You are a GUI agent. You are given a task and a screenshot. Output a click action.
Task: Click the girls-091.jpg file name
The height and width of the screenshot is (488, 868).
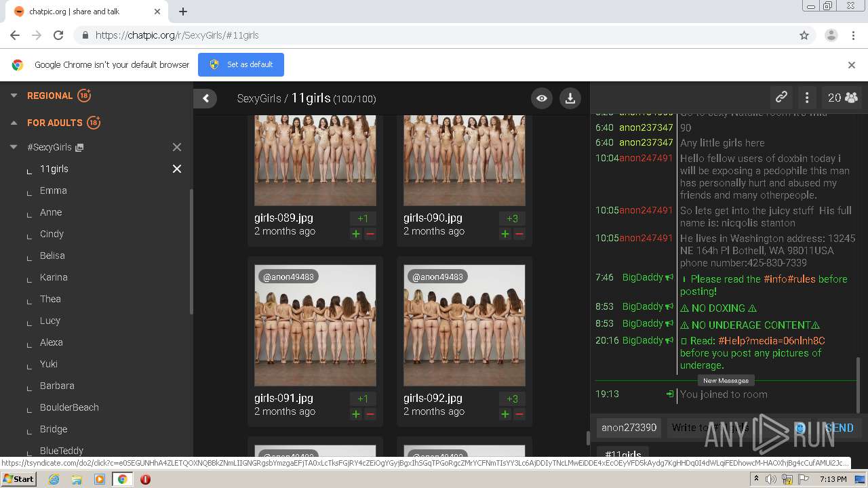(283, 398)
